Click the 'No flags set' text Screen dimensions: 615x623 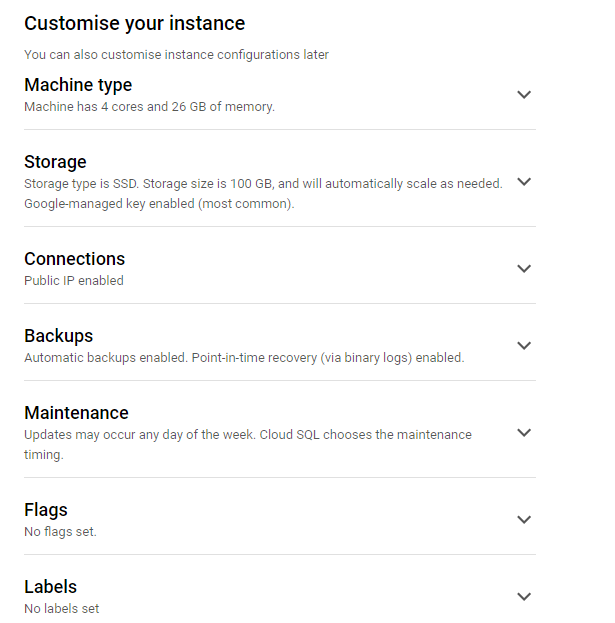[60, 532]
